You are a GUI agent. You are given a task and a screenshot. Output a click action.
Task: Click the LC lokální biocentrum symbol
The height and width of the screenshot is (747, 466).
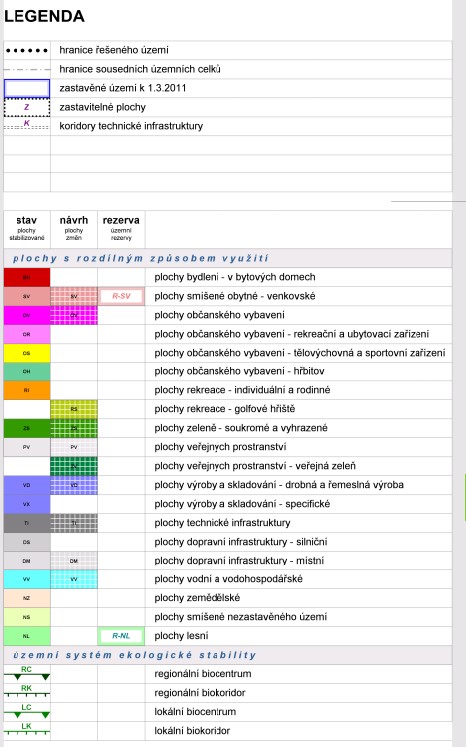(x=27, y=710)
